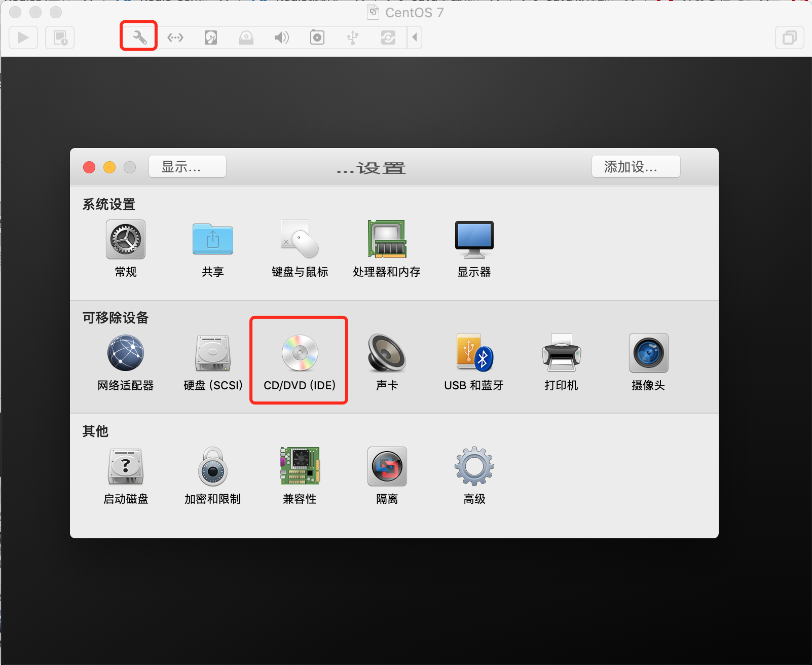Click the window view button at top right
The image size is (812, 665).
(790, 38)
